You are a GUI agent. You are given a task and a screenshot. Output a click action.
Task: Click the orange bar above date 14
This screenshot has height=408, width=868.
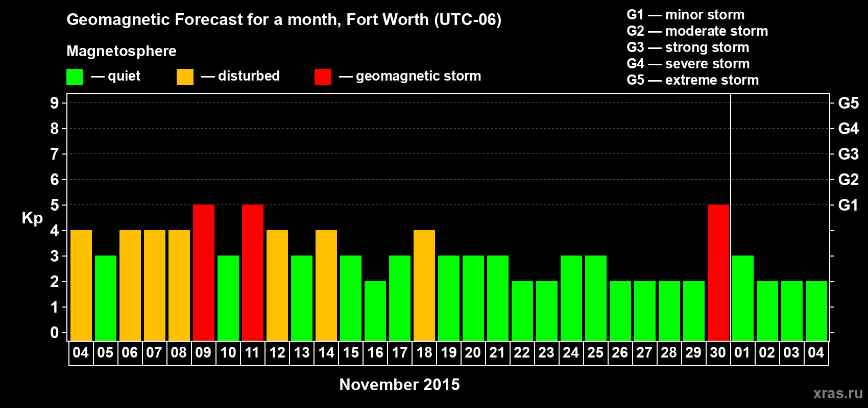pyautogui.click(x=326, y=285)
